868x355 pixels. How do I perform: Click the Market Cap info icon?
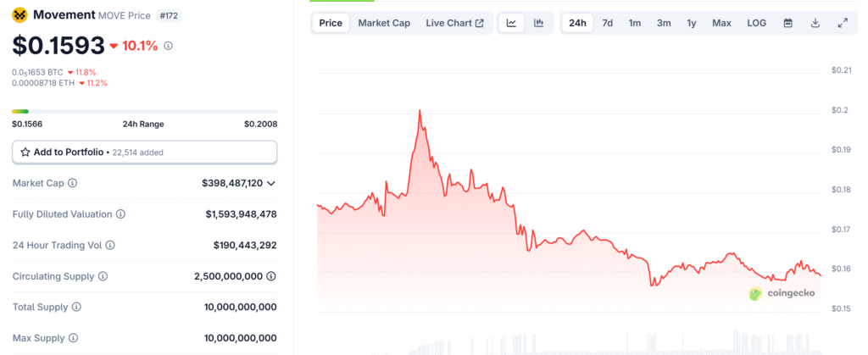coord(72,183)
